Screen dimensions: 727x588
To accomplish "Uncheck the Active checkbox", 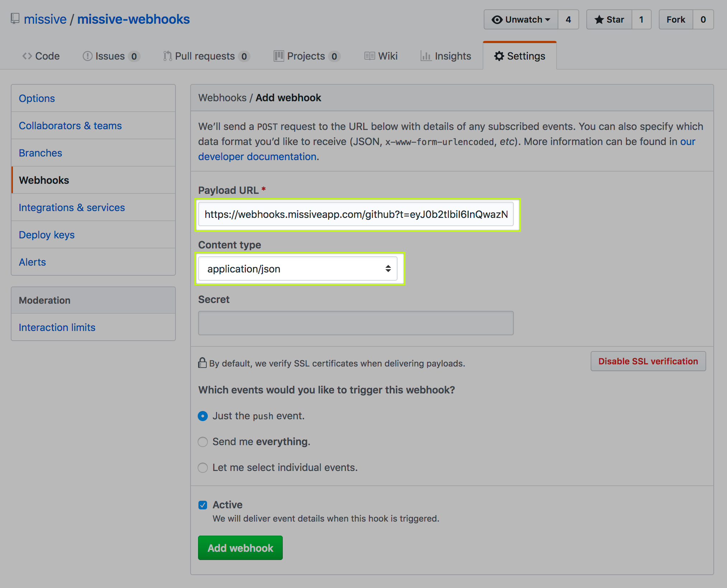I will pyautogui.click(x=203, y=505).
